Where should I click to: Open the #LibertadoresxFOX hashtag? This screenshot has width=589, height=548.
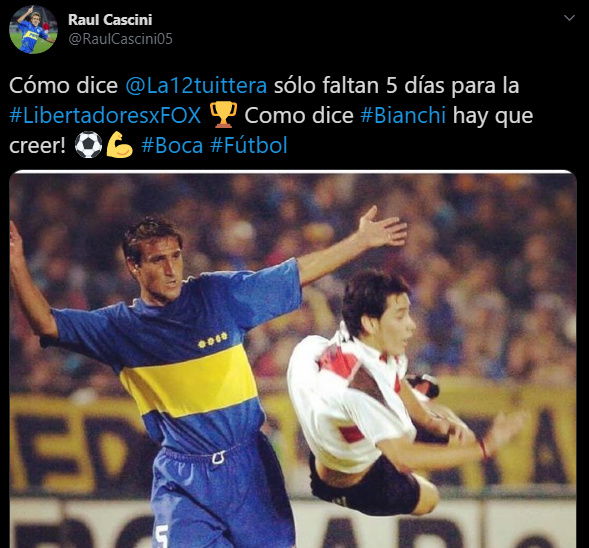105,115
